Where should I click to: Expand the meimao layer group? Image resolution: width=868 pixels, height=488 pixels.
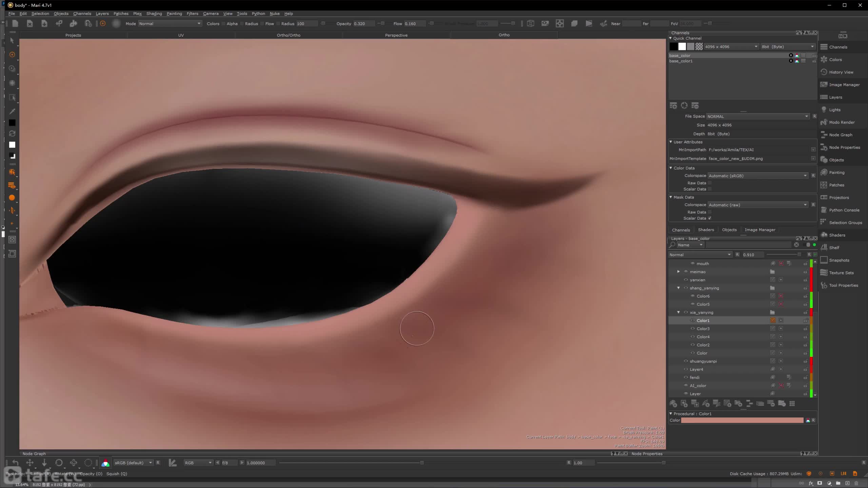(x=678, y=272)
